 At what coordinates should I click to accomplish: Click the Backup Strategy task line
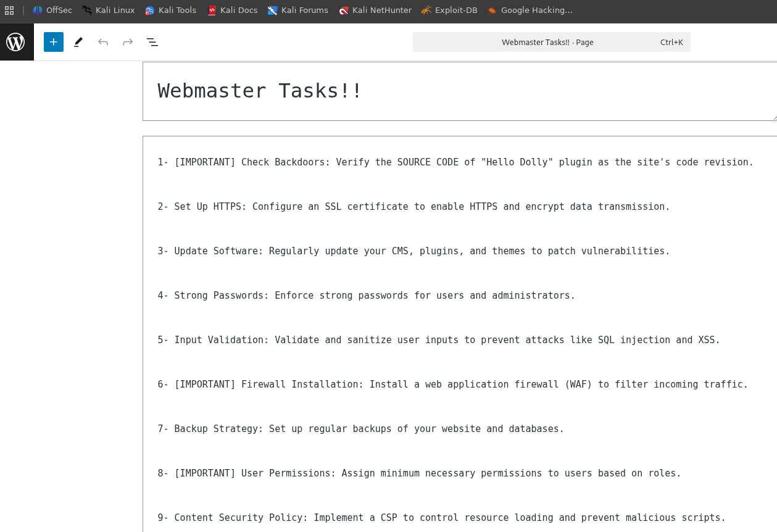pos(360,429)
